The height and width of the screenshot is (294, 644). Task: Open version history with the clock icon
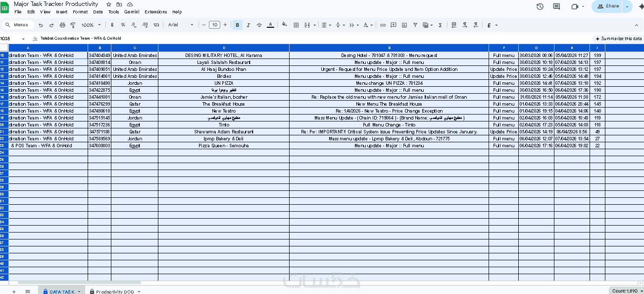540,6
